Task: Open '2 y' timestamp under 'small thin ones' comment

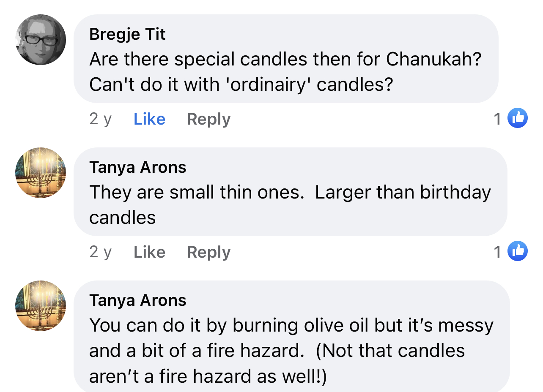Action: point(101,253)
